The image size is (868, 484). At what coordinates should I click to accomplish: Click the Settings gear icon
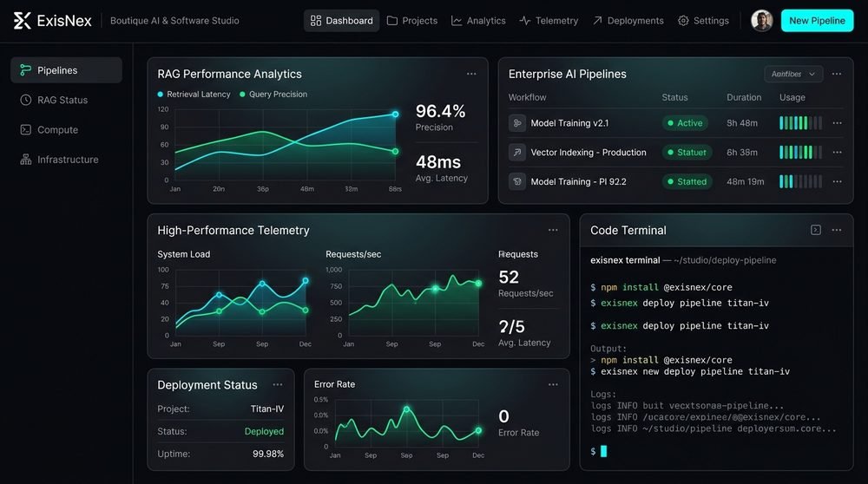[683, 21]
